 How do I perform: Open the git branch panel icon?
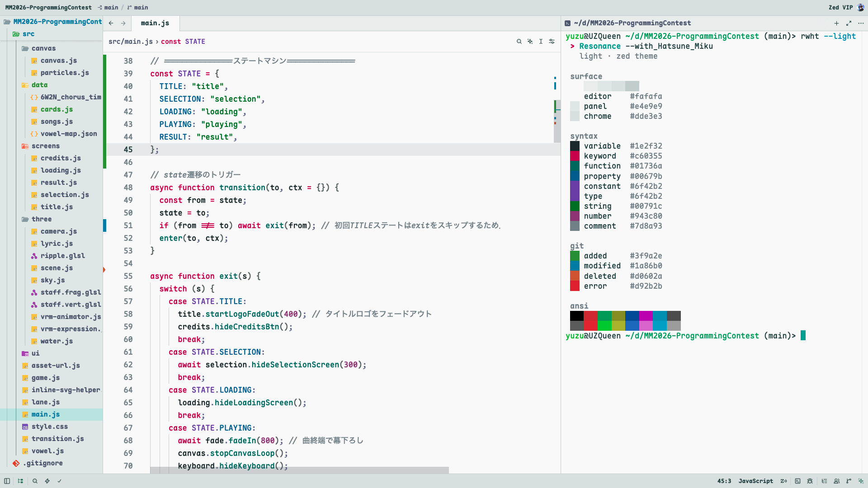coord(849,481)
